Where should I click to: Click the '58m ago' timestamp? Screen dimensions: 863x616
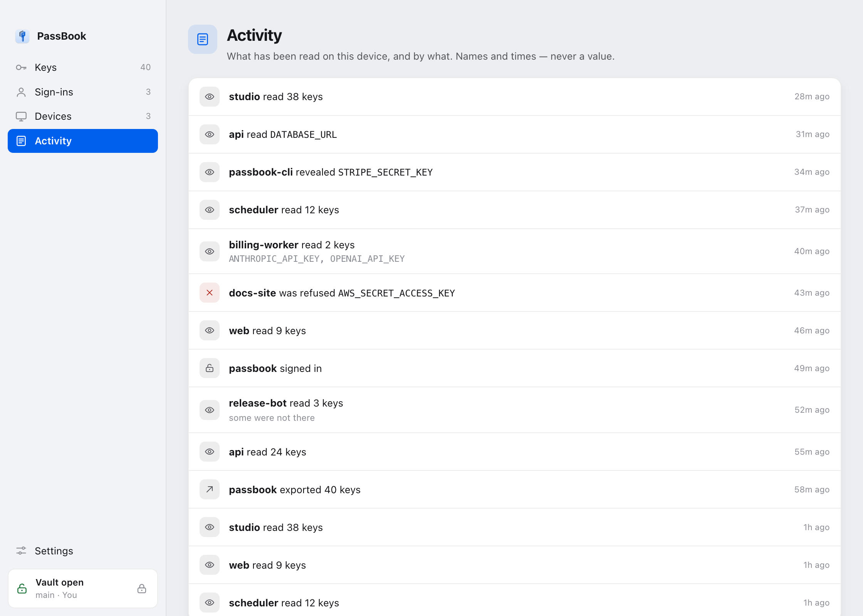(812, 490)
